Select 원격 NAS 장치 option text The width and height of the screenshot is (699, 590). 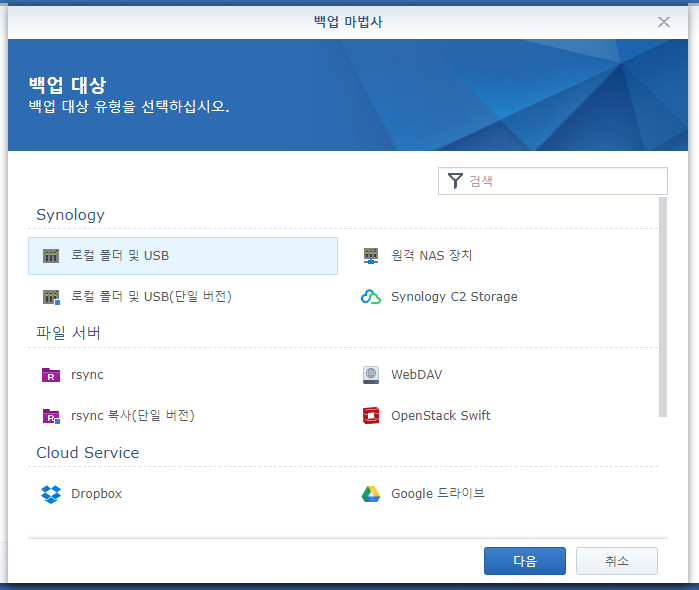432,256
